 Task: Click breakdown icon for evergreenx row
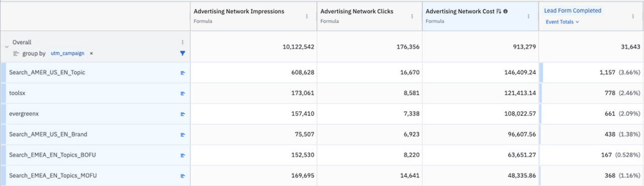click(183, 114)
